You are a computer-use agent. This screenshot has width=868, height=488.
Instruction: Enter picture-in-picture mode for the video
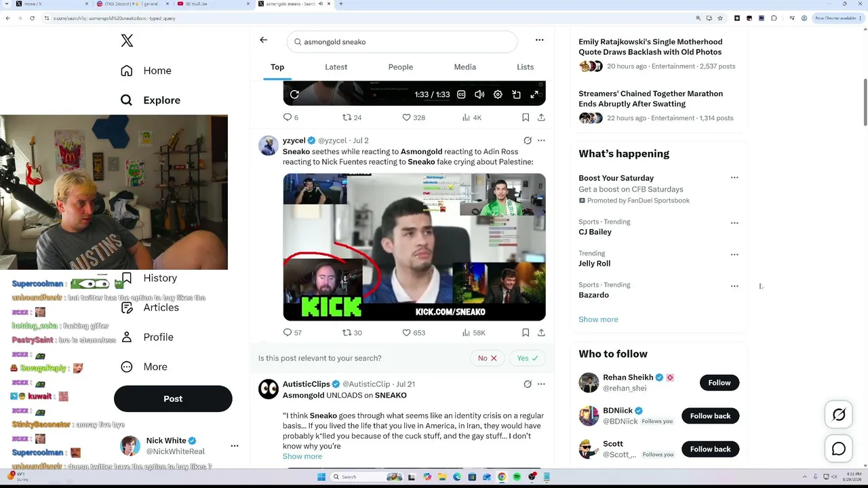(x=516, y=94)
